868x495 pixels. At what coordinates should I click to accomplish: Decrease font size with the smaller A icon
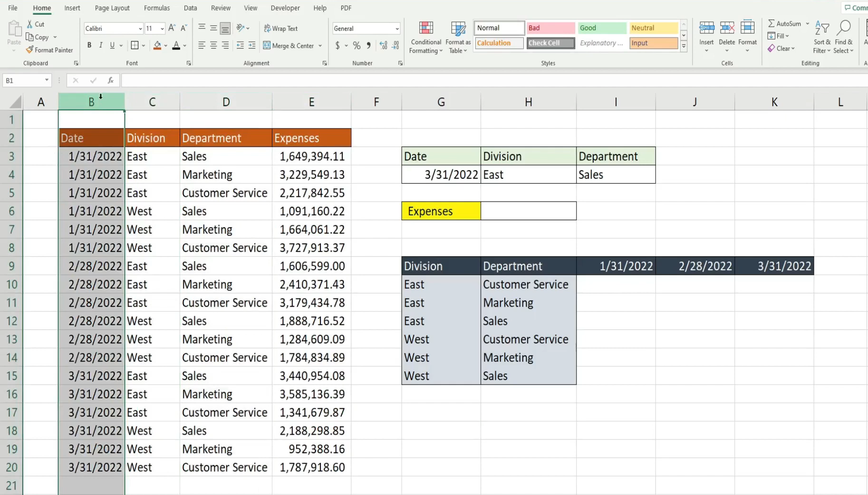[184, 29]
